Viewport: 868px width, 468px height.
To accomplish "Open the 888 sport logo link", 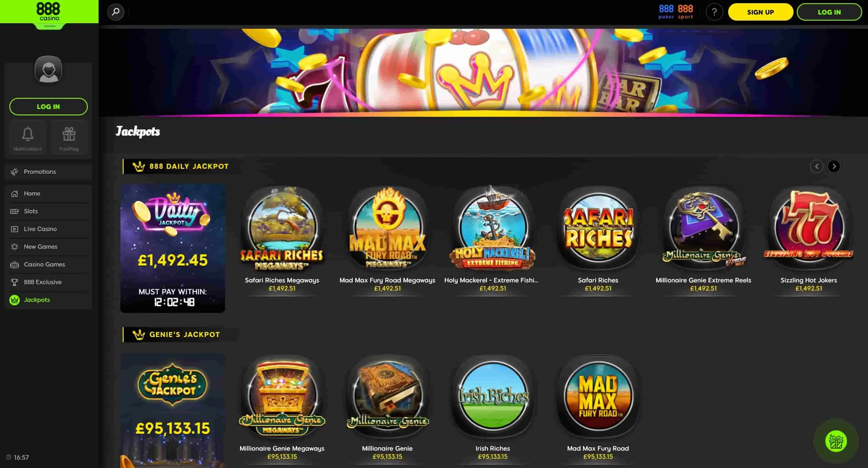I will point(685,12).
